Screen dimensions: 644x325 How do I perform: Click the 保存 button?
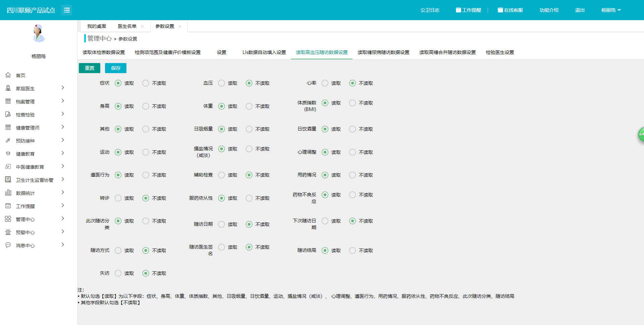116,68
